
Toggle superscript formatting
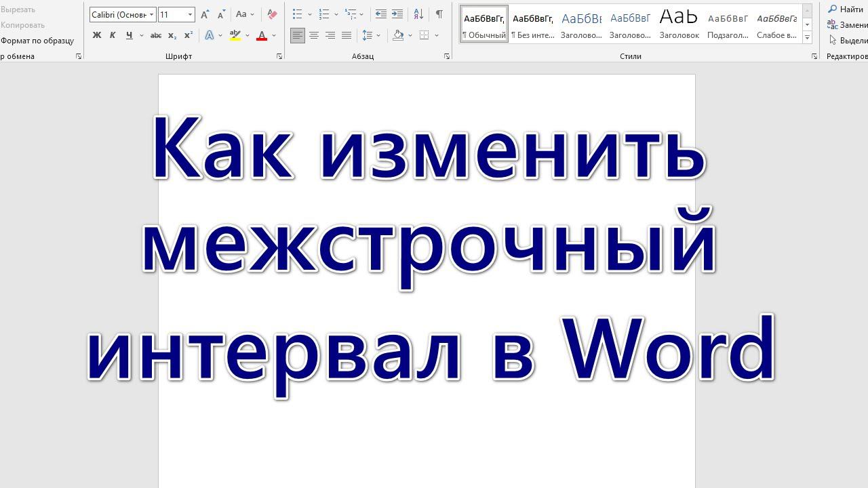(189, 35)
